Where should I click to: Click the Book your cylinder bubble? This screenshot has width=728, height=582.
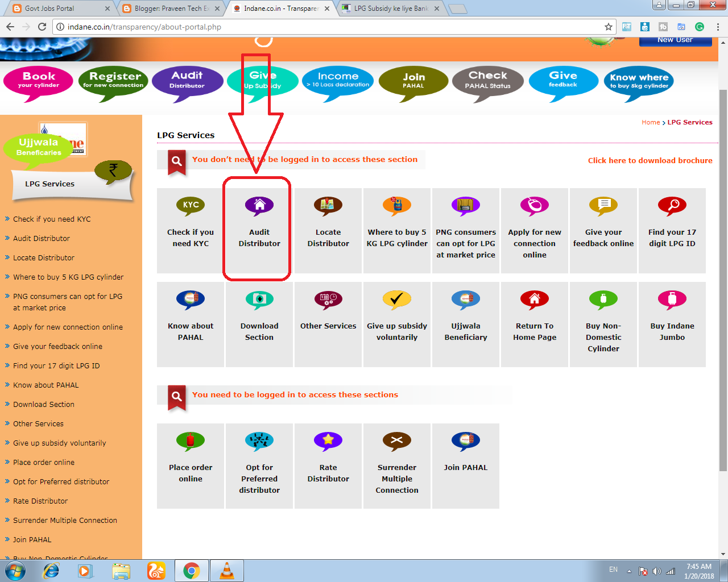(x=39, y=82)
